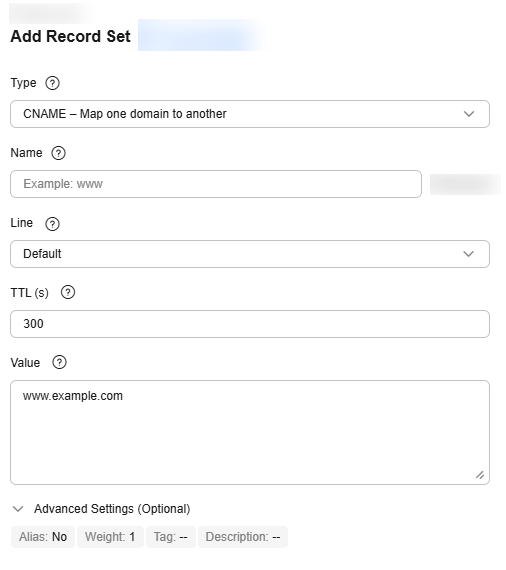Click the Advanced Settings (Optional) label
Screen dimensions: 506x570
point(112,509)
